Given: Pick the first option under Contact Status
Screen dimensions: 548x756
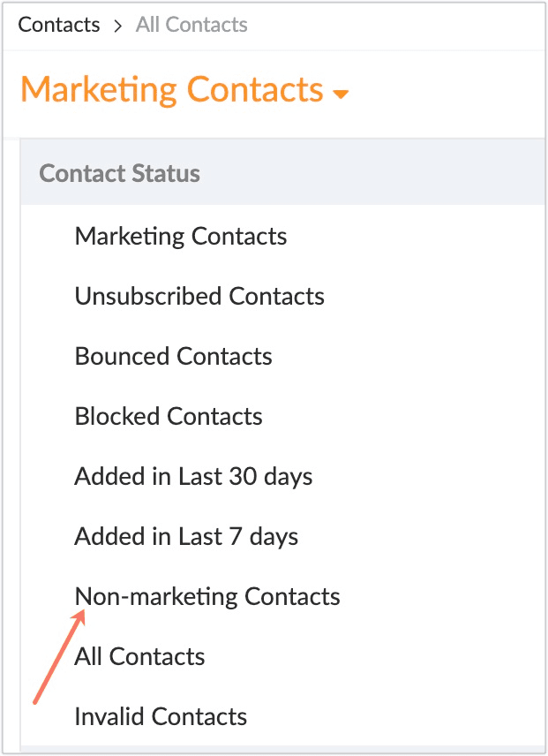Looking at the screenshot, I should [181, 236].
